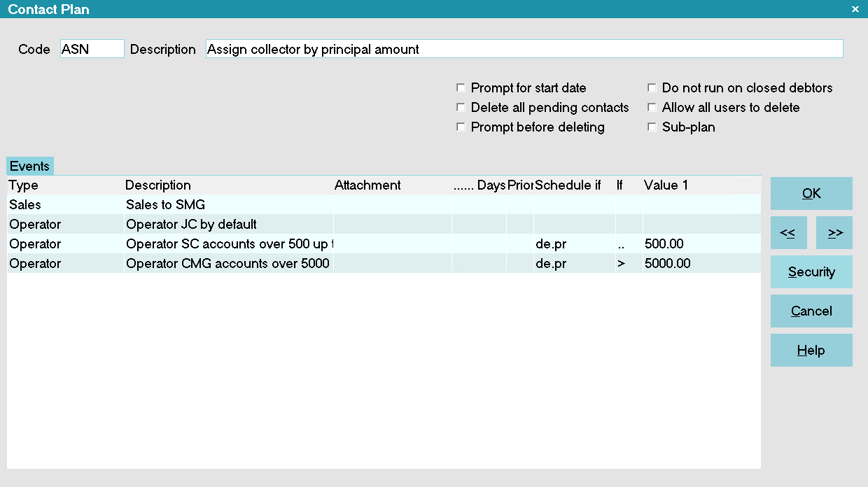Select the Type column header
The width and height of the screenshot is (868, 487).
click(66, 185)
